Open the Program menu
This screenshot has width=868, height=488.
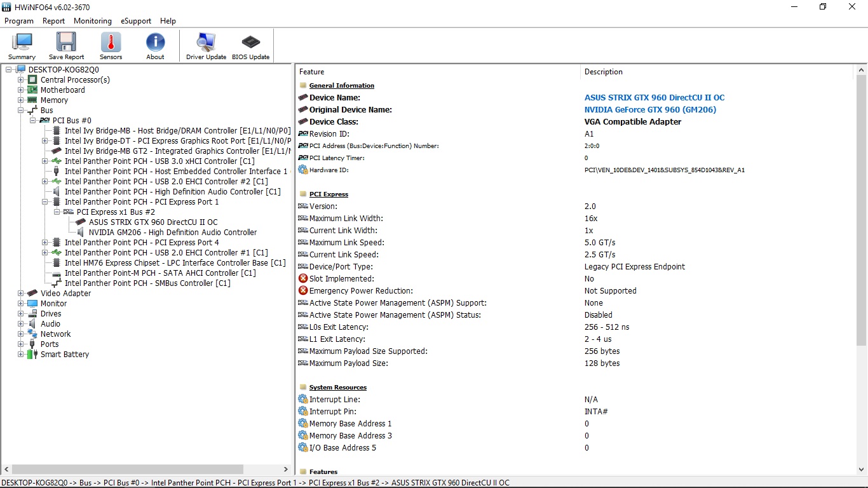pyautogui.click(x=19, y=21)
